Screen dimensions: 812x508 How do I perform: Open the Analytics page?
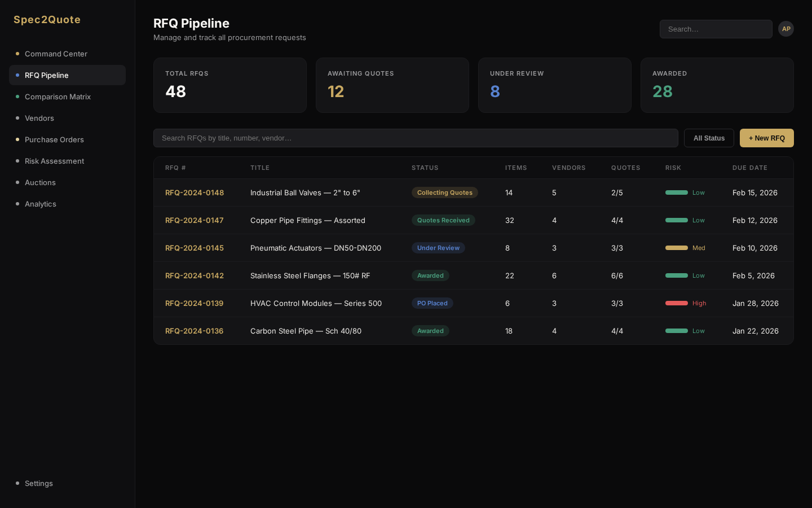point(41,204)
